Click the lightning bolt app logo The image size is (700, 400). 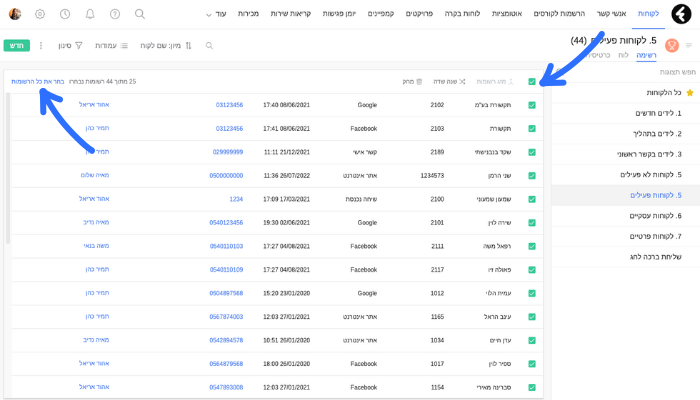click(x=681, y=14)
